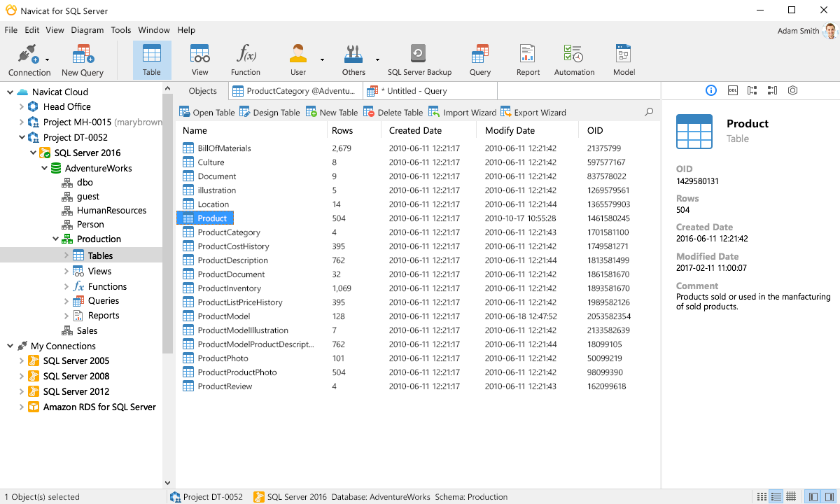Show the DDL view in the info pane
This screenshot has width=840, height=504.
pos(732,90)
